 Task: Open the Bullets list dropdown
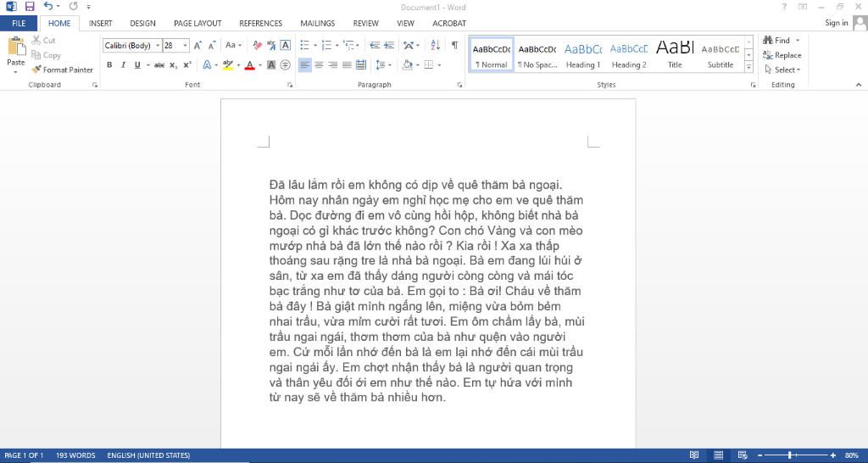coord(315,46)
